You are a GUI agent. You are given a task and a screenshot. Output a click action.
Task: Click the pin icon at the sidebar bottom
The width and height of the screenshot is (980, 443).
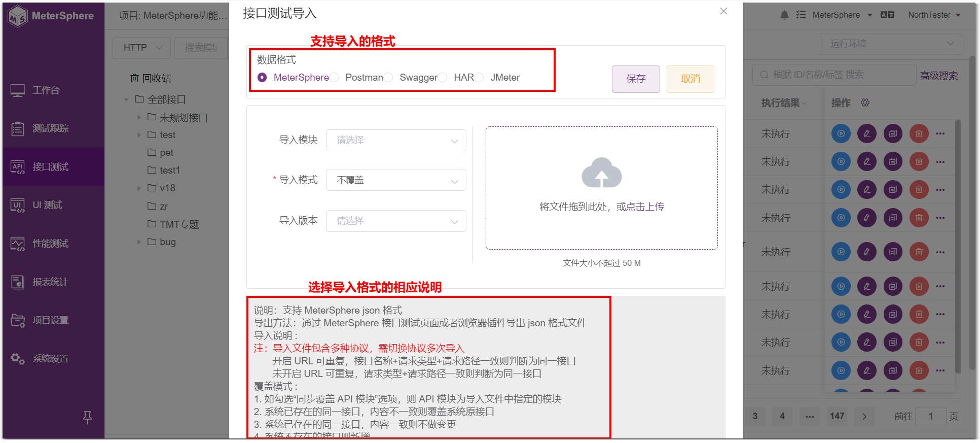tap(87, 417)
